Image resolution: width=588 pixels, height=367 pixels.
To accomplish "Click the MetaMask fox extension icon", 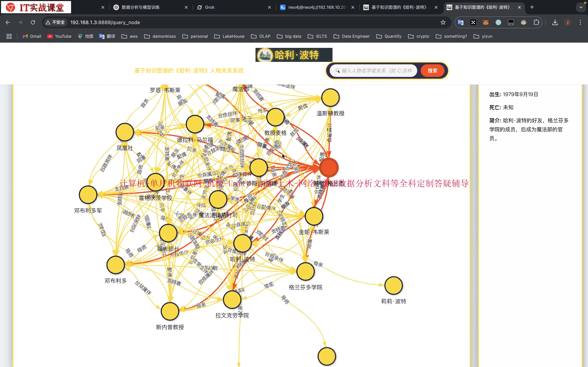I will point(486,22).
